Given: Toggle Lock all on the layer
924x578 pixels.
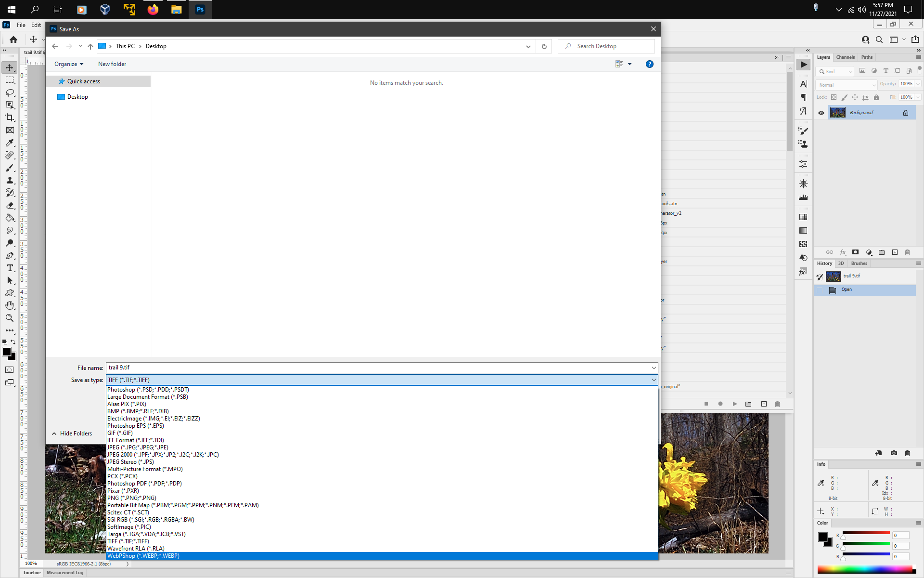Looking at the screenshot, I should coord(876,97).
